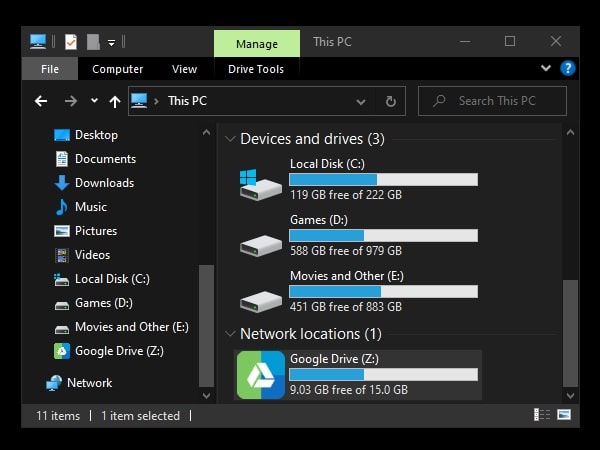
Task: Click the Properties quick access icon with checkmark
Action: pos(71,42)
